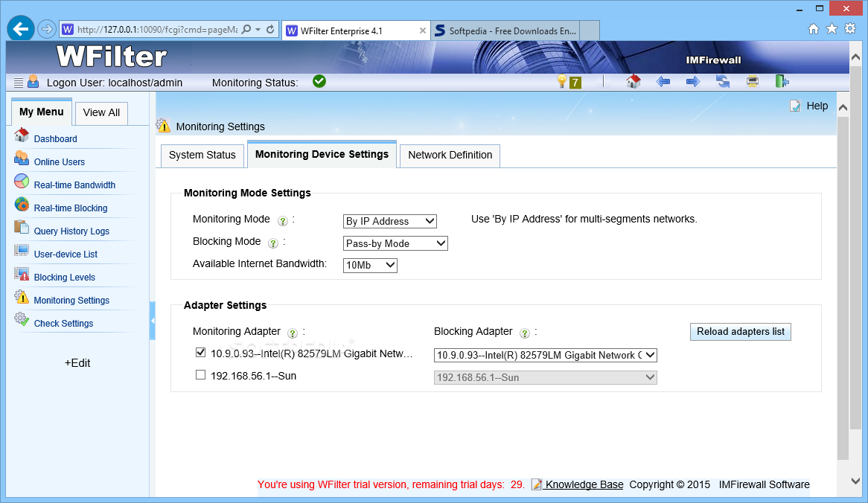The width and height of the screenshot is (868, 503).
Task: Click the Monitoring Settings warning icon in sidebar
Action: (x=22, y=297)
